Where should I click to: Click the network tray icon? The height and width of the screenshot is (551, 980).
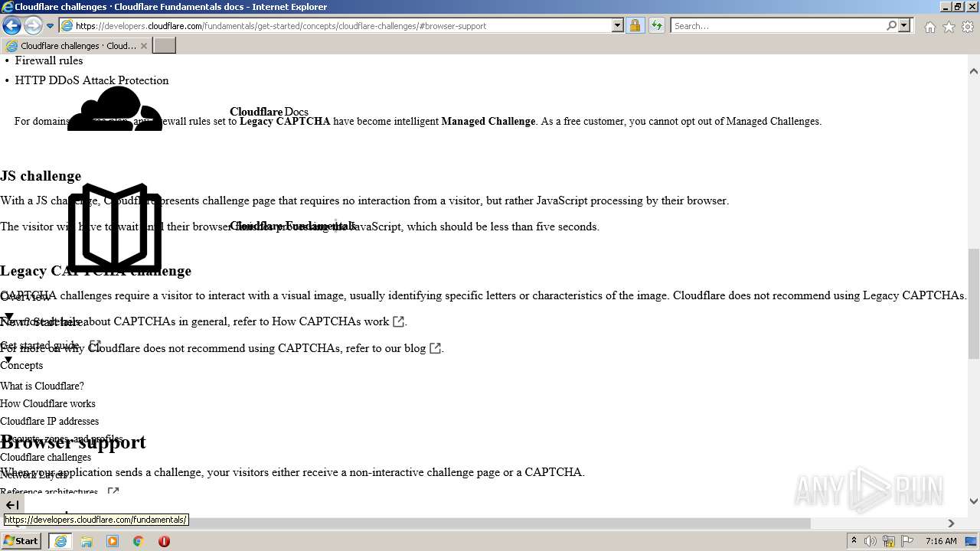pyautogui.click(x=889, y=541)
